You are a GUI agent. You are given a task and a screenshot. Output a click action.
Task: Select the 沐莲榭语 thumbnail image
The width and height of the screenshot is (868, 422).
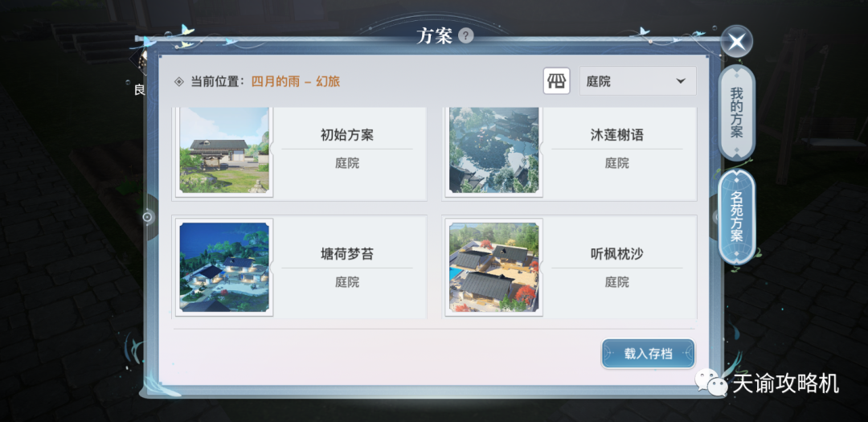(x=493, y=150)
